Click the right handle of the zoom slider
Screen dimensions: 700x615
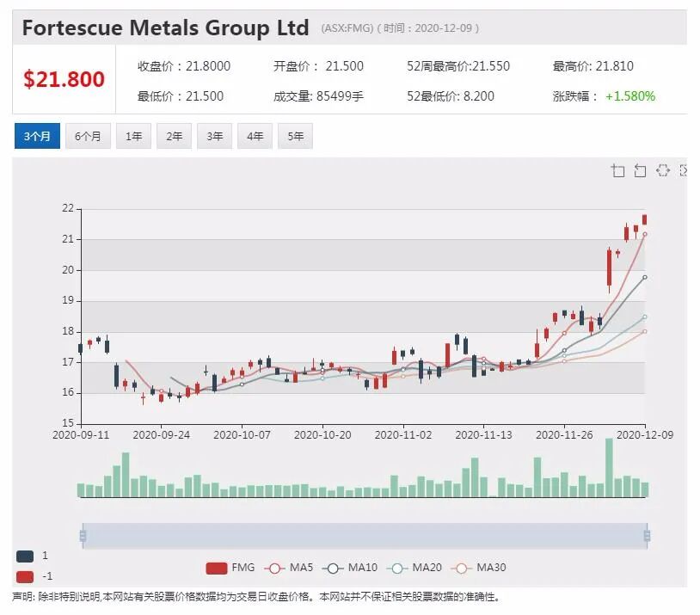point(647,535)
